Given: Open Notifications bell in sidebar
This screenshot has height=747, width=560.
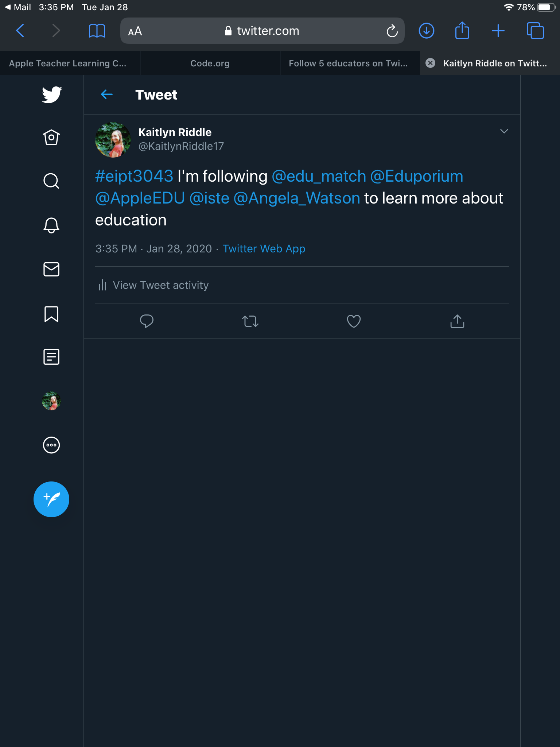Looking at the screenshot, I should point(51,225).
